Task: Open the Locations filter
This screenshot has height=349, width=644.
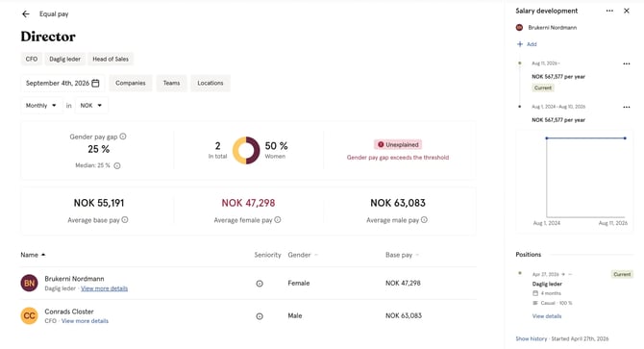Action: (x=211, y=83)
